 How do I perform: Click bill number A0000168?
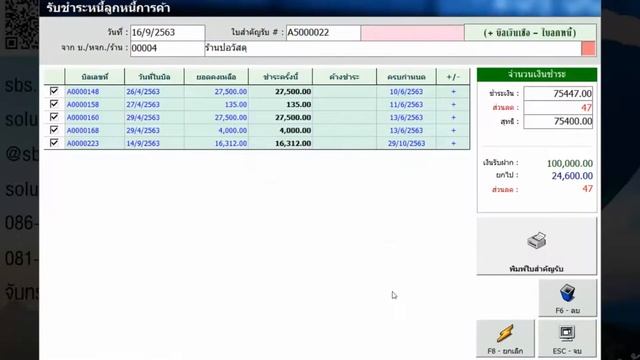[83, 131]
